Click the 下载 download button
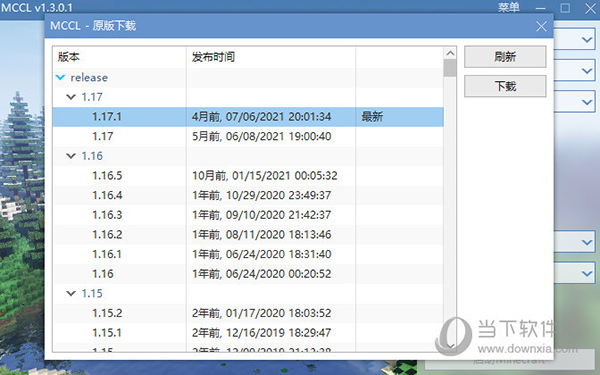 point(505,86)
